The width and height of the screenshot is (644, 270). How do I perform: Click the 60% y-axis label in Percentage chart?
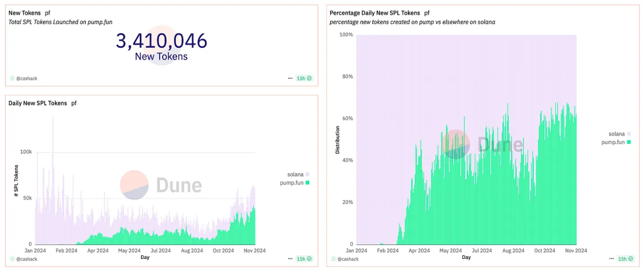(348, 119)
